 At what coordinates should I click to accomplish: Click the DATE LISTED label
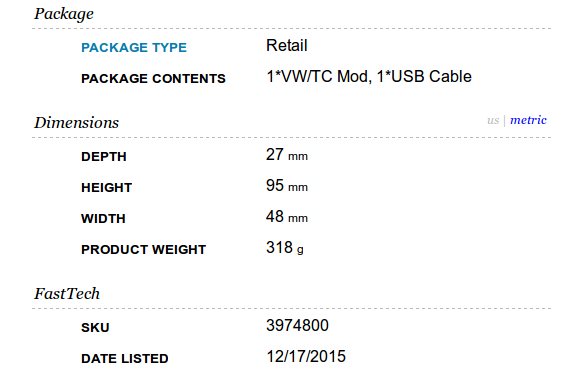point(125,359)
